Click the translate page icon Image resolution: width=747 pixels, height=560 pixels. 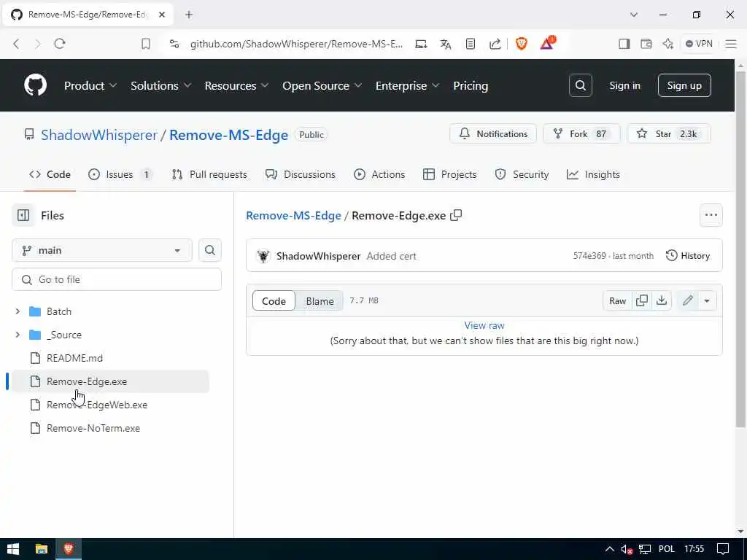click(x=446, y=44)
